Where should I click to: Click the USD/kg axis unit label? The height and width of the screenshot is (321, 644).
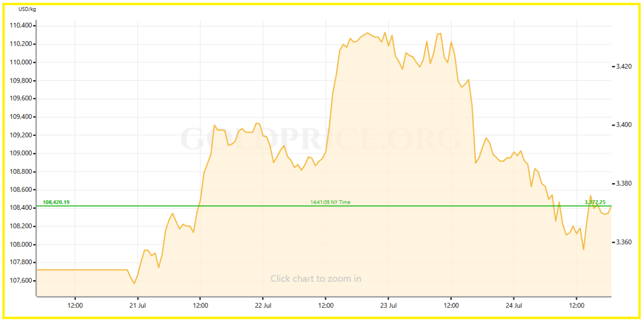(x=27, y=9)
